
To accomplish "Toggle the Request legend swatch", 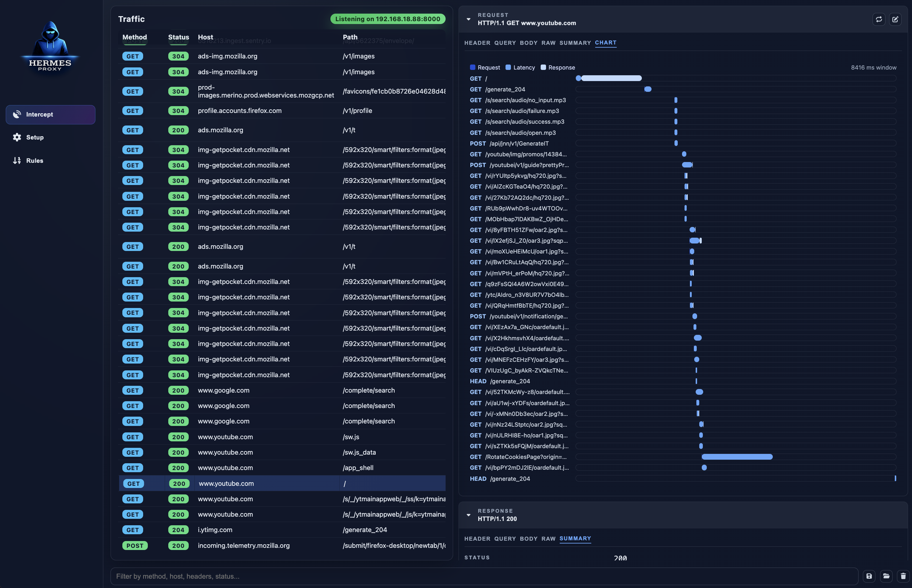I will [x=472, y=67].
